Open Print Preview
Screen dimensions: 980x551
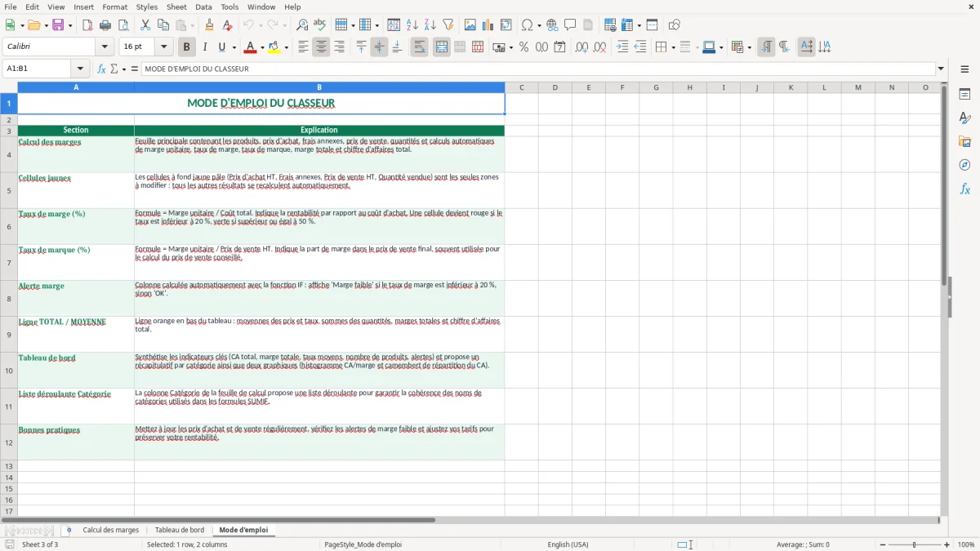click(123, 25)
